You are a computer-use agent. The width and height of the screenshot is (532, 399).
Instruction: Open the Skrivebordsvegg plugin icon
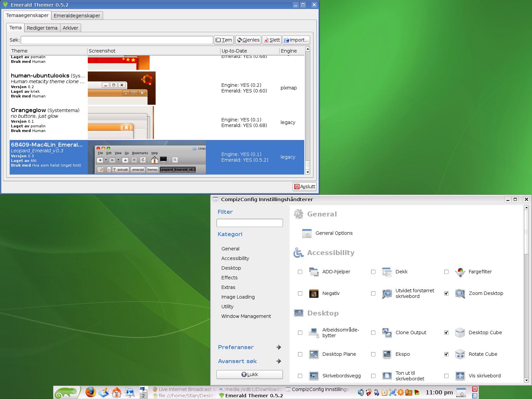pyautogui.click(x=314, y=376)
